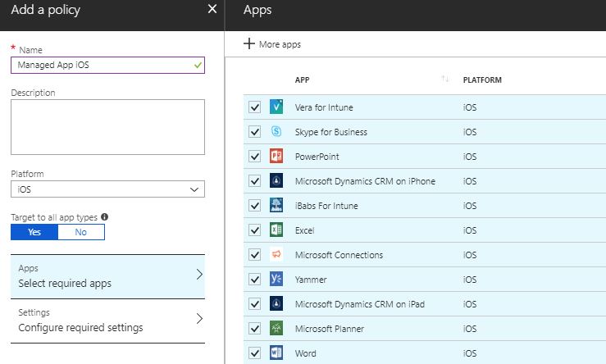Set Target to all app types to Yes

[34, 232]
